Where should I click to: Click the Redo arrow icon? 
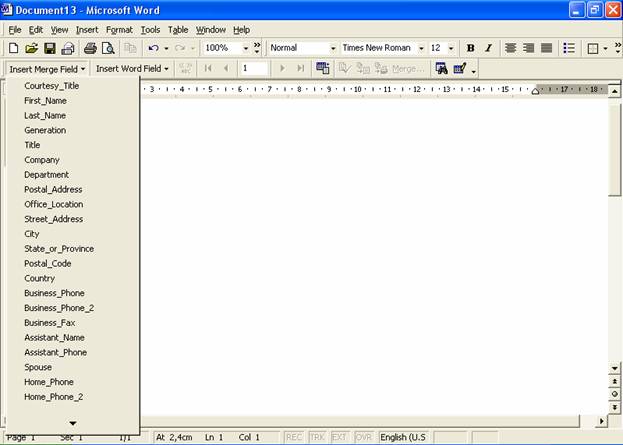coord(180,48)
